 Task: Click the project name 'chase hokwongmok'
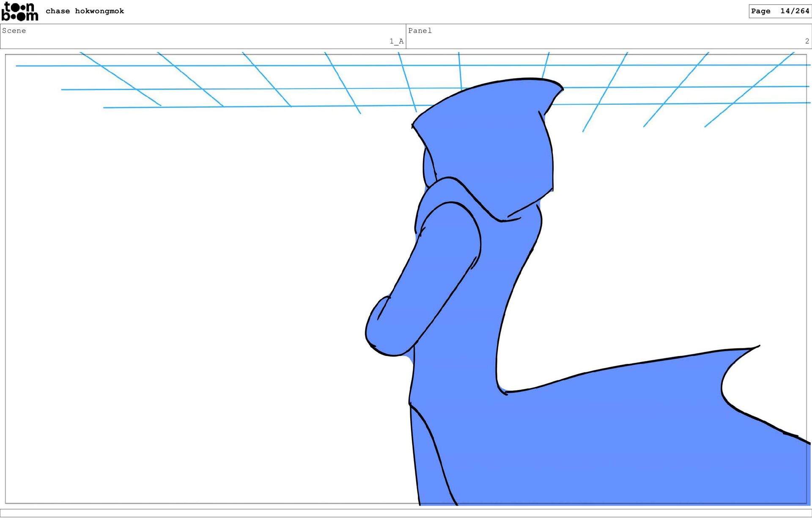[85, 11]
